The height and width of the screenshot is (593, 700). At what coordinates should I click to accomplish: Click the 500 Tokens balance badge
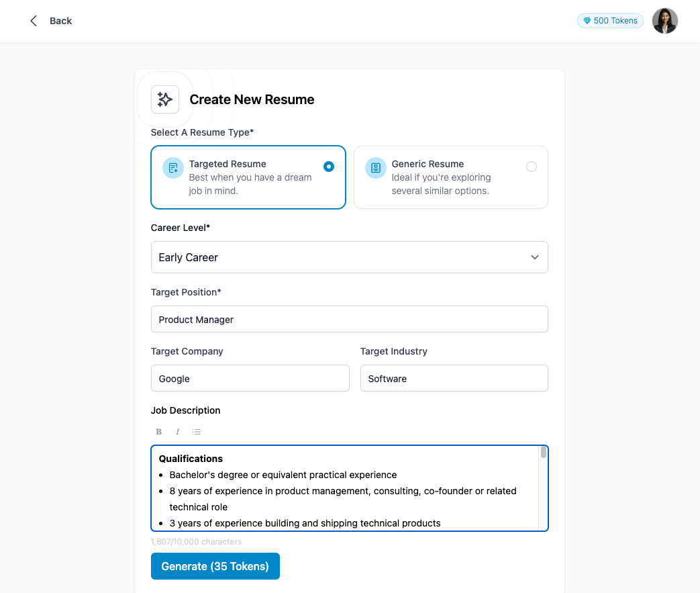609,21
